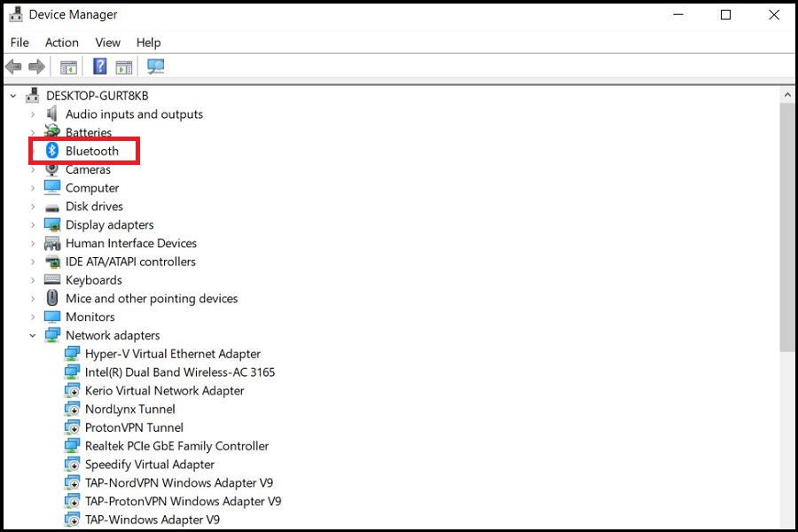798x532 pixels.
Task: Click the Mice and other pointing devices icon
Action: click(x=52, y=298)
